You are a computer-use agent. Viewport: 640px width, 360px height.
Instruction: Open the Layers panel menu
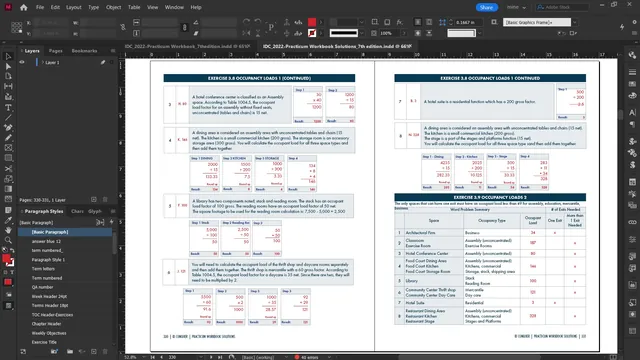click(x=113, y=51)
